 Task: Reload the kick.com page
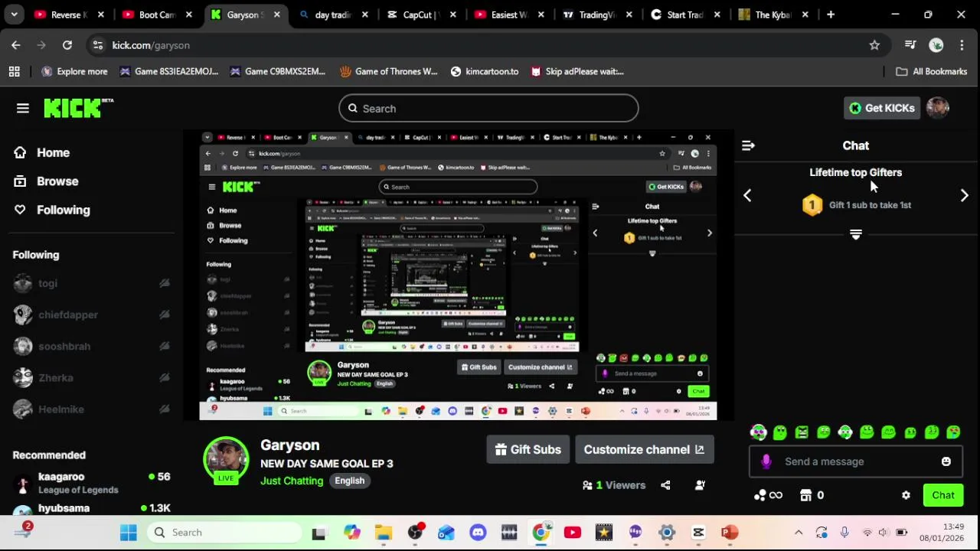coord(67,45)
